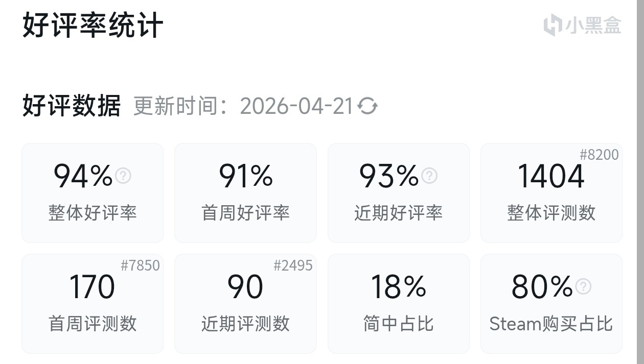
Task: Tap the 小黑盒 logo watermark
Action: [582, 25]
